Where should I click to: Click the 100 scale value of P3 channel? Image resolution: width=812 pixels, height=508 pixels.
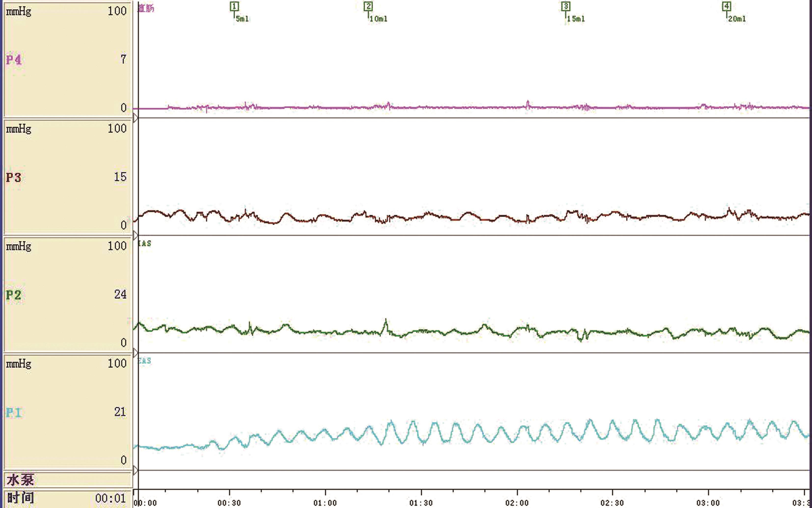117,129
